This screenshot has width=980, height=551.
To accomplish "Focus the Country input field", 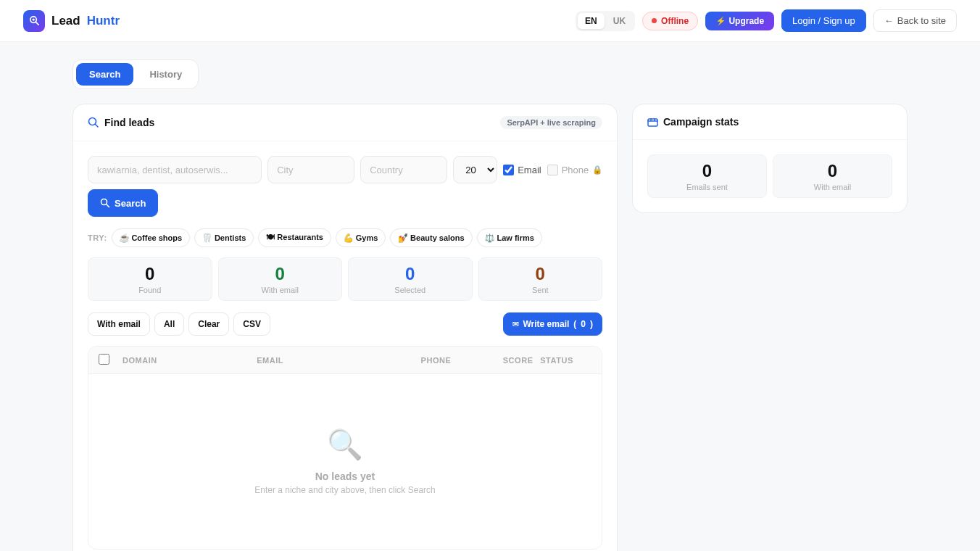I will (x=404, y=170).
